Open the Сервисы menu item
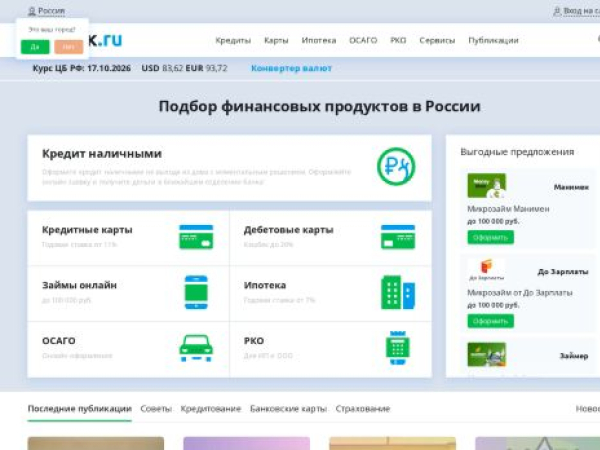This screenshot has width=600, height=450. [x=437, y=40]
